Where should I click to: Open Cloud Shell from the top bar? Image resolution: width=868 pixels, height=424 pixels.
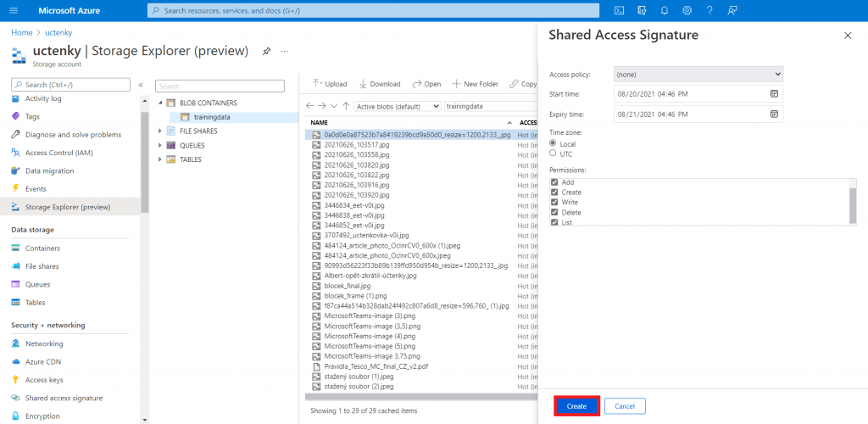pyautogui.click(x=620, y=10)
